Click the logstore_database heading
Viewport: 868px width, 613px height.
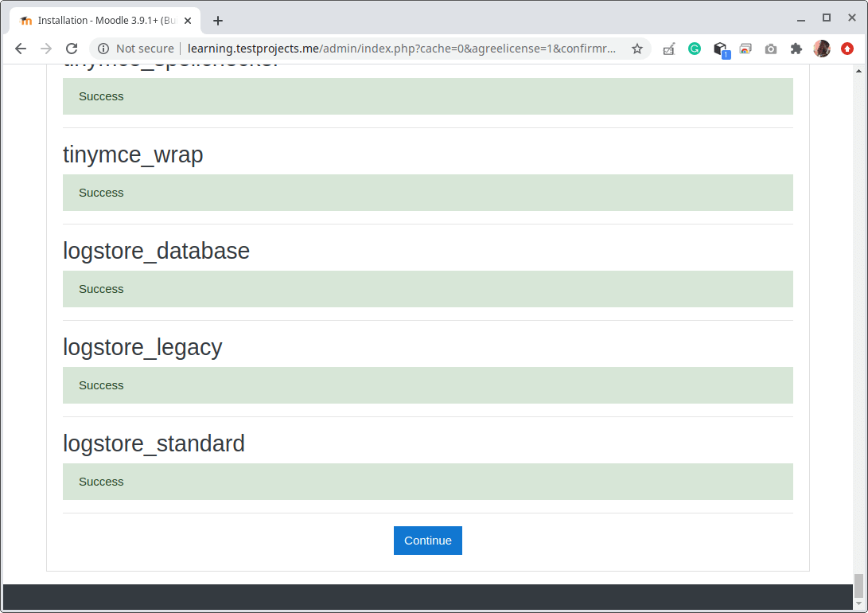pyautogui.click(x=156, y=251)
